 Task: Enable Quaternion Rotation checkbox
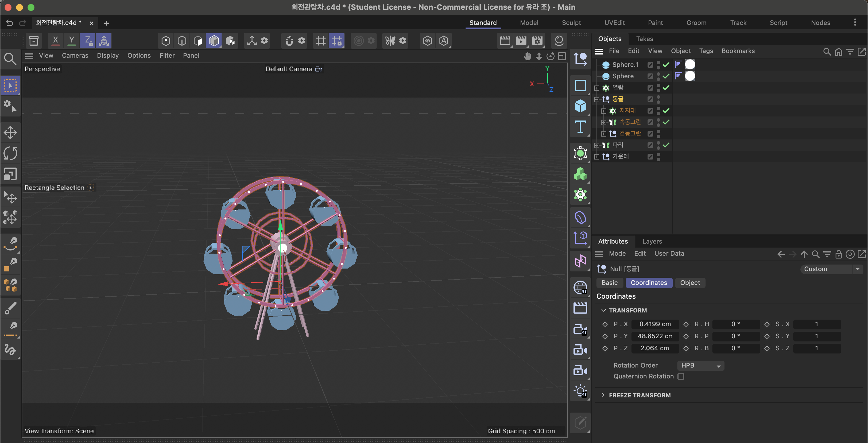(x=681, y=376)
